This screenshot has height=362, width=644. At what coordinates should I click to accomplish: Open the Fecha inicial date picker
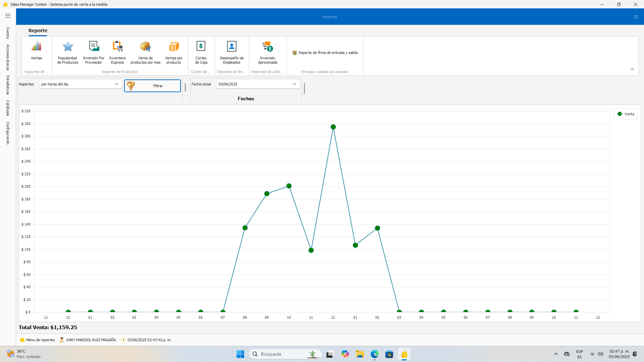[294, 84]
